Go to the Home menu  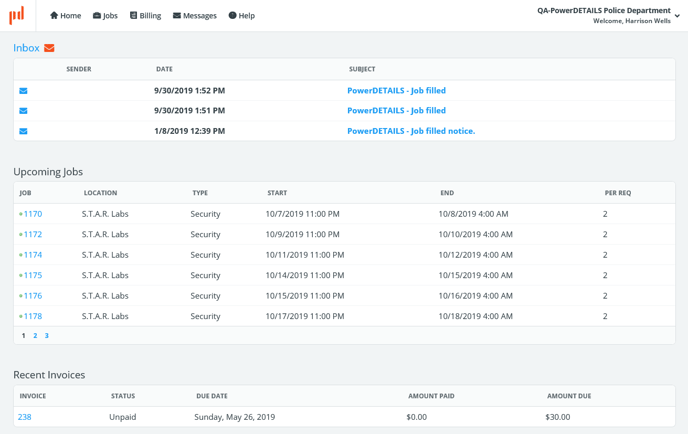pyautogui.click(x=66, y=16)
